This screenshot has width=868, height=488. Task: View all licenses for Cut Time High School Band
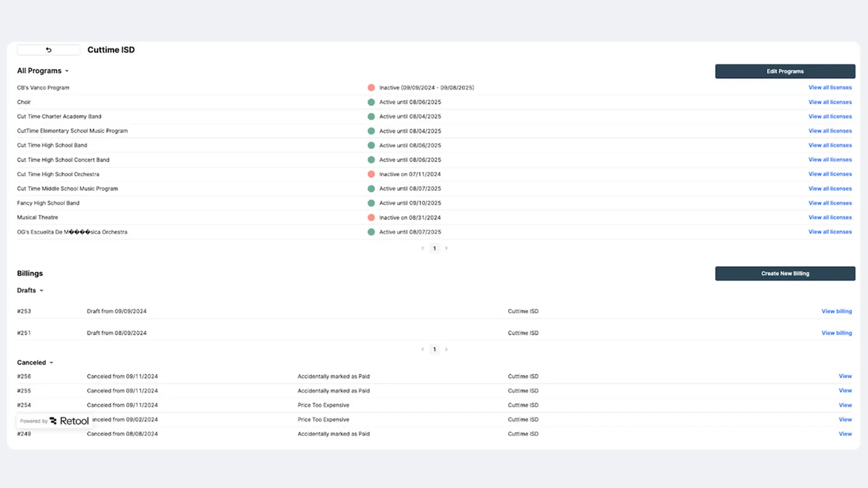point(830,145)
